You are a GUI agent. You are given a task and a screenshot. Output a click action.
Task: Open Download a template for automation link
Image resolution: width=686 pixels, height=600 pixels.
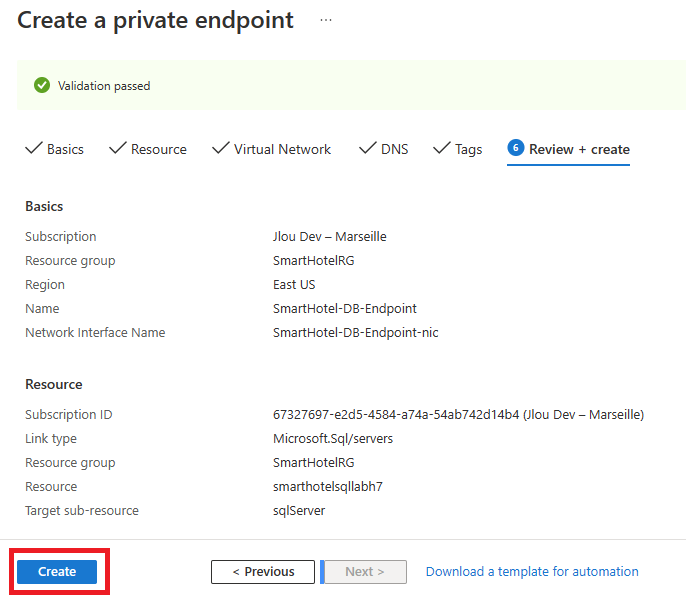pos(532,572)
